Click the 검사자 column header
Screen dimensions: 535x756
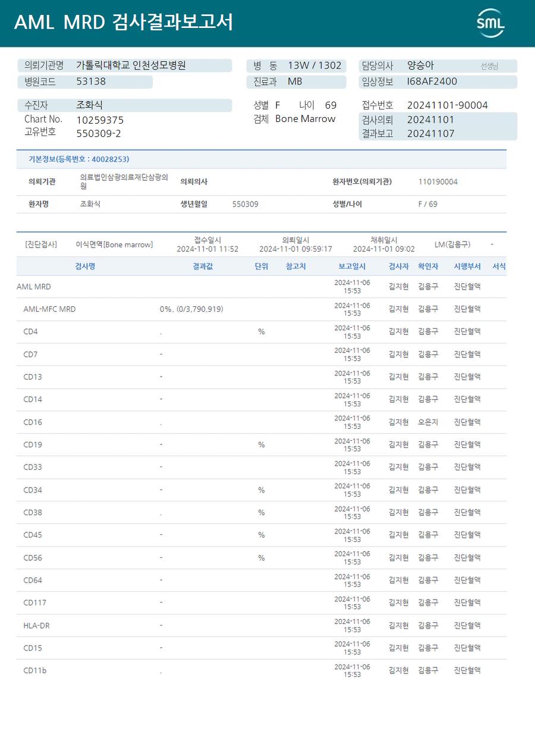pos(399,266)
